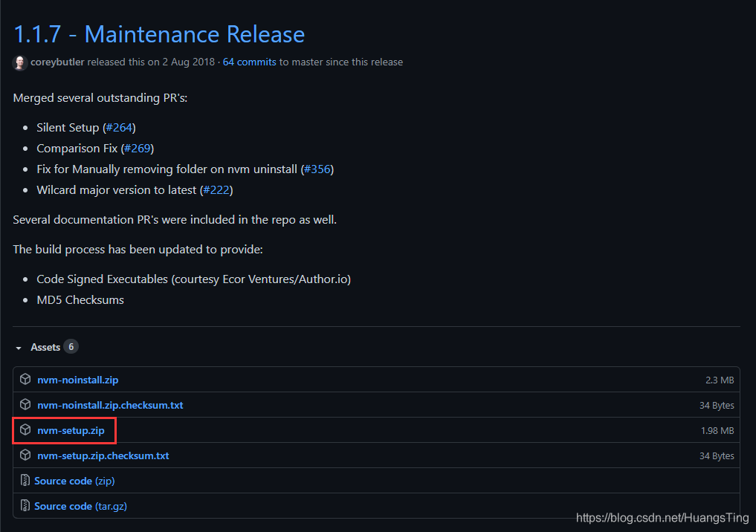
Task: Download nvm-setup.zip.checksum.txt
Action: pyautogui.click(x=103, y=455)
